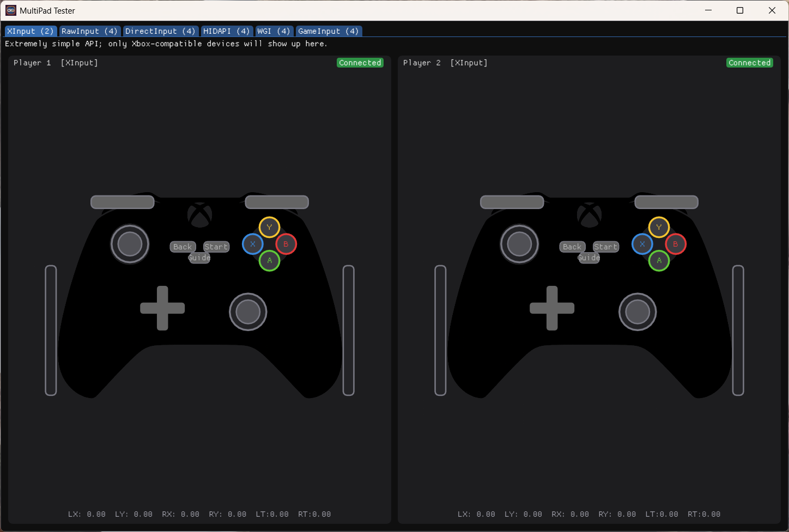
Task: Click the MultiPad Tester title bar icon
Action: [11, 10]
